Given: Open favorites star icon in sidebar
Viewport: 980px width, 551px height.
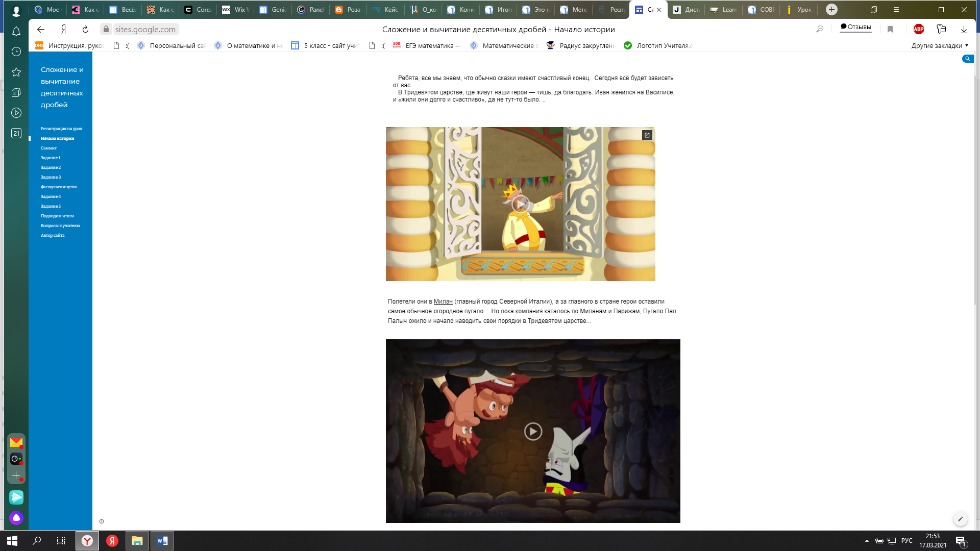Looking at the screenshot, I should click(16, 72).
